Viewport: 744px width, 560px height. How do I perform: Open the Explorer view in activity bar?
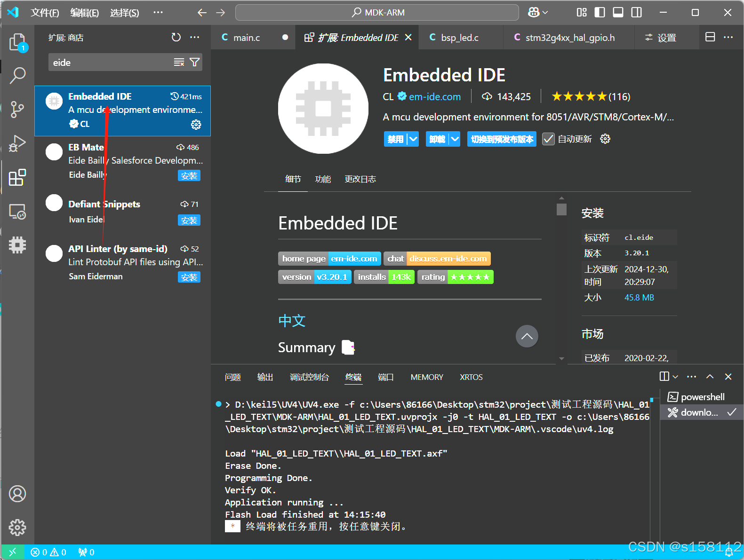pos(17,42)
